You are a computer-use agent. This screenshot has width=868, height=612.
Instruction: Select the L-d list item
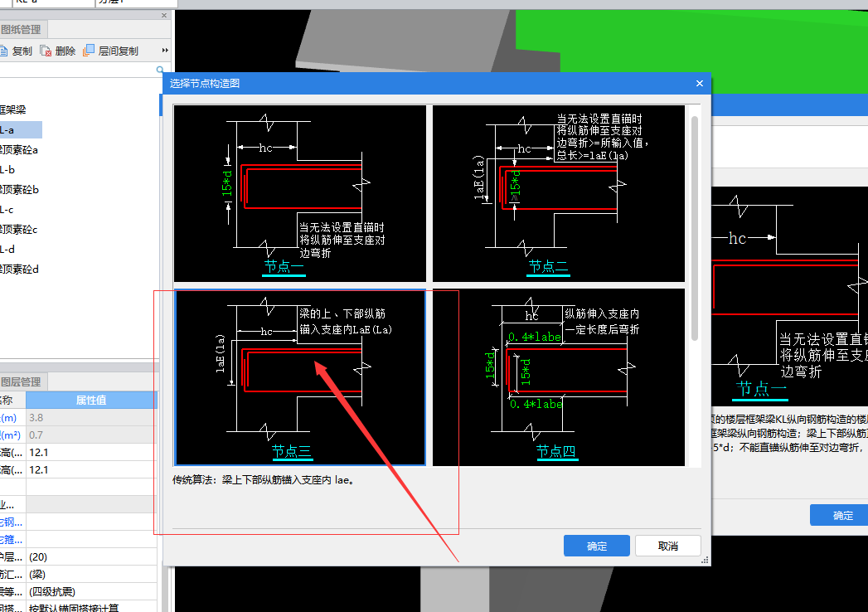[7, 250]
